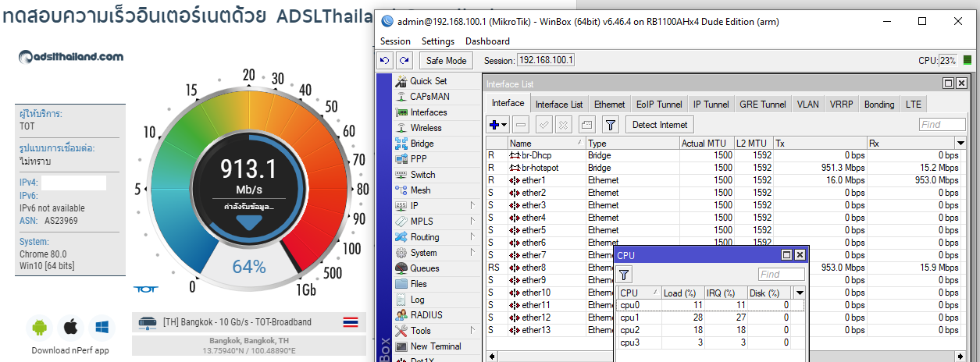Switch to the VLAN tab
980x362 pixels.
(x=807, y=104)
